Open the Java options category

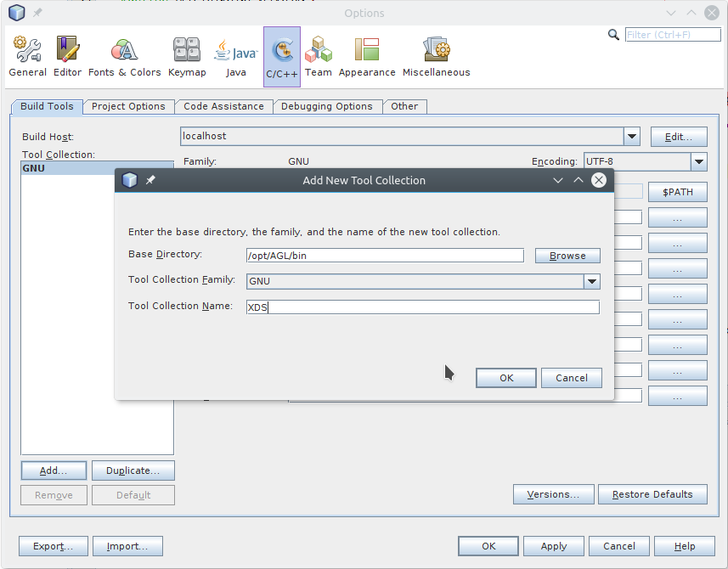(236, 57)
